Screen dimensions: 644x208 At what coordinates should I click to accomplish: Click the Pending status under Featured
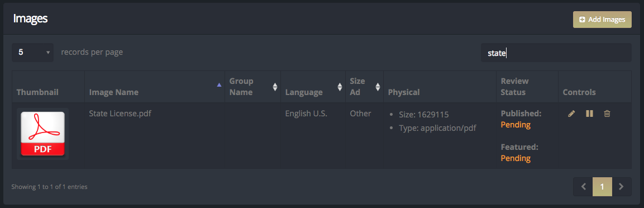[x=516, y=158]
